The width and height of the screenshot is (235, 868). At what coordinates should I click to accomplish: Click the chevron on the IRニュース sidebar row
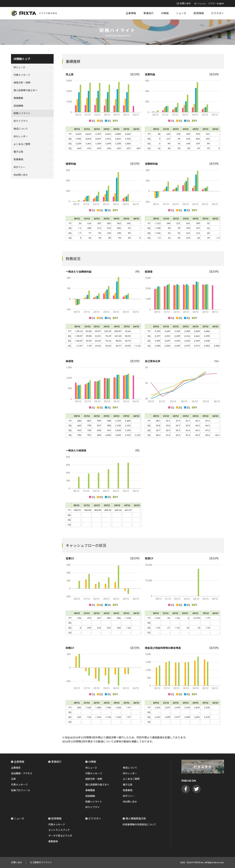point(50,67)
